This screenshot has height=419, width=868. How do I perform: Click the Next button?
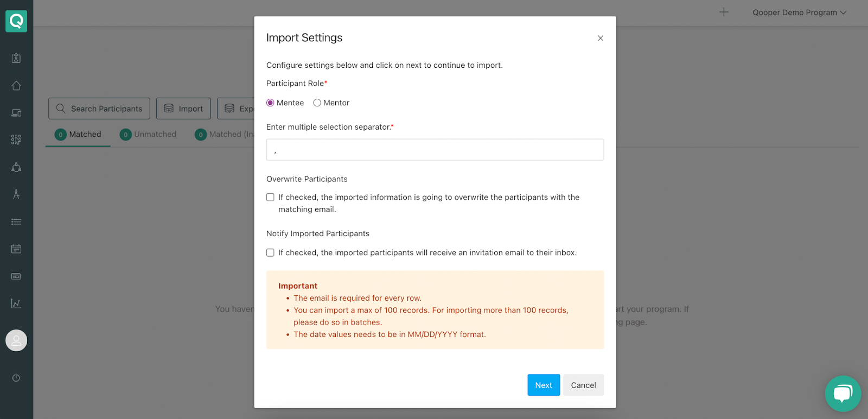[544, 385]
